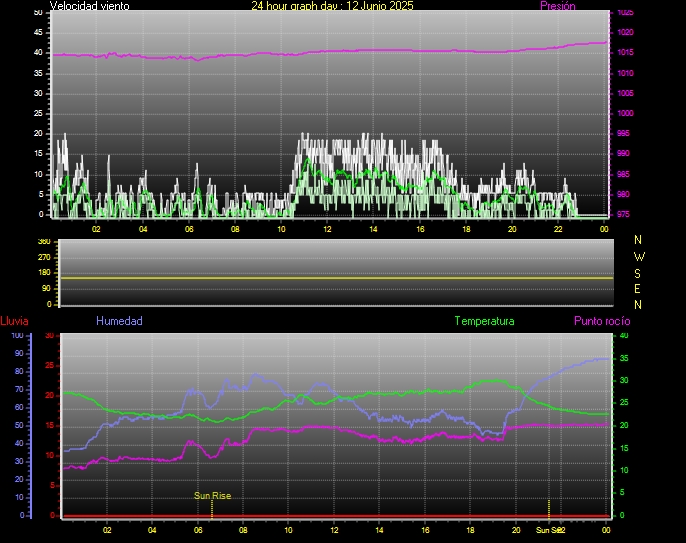Click the '980' pressure axis value

(x=623, y=194)
